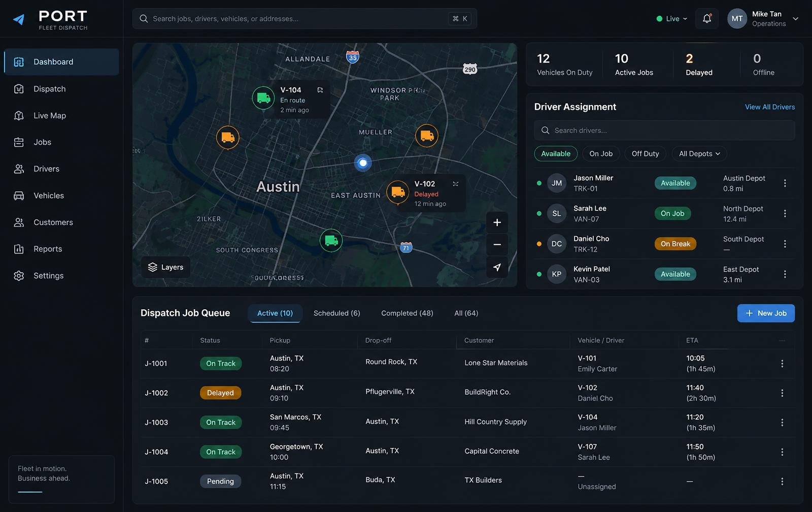Viewport: 812px width, 512px height.
Task: Go to Vehicles in the sidebar
Action: pos(61,196)
